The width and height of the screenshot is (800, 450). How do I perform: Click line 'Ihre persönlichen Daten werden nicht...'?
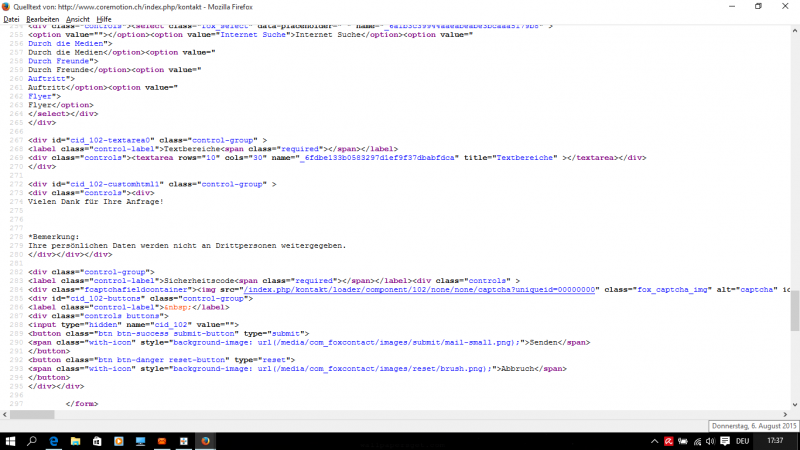click(x=187, y=245)
